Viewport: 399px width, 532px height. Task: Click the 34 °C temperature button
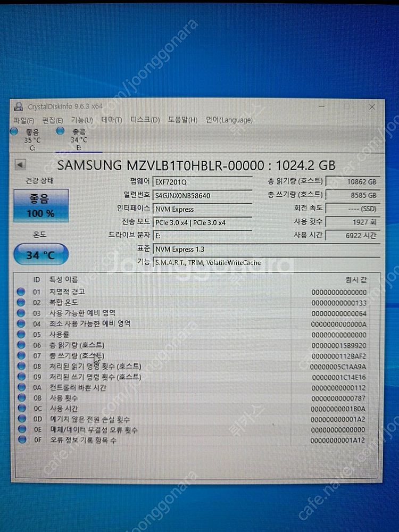pos(41,254)
